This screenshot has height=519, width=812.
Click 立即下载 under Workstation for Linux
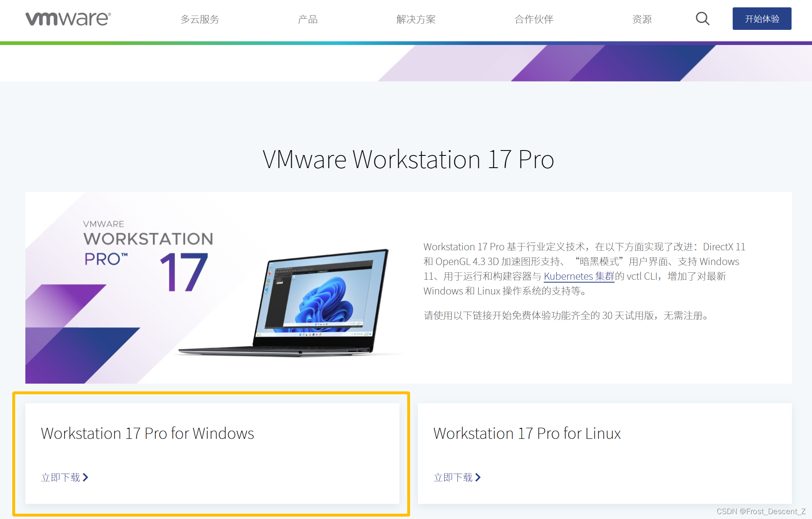(x=453, y=477)
